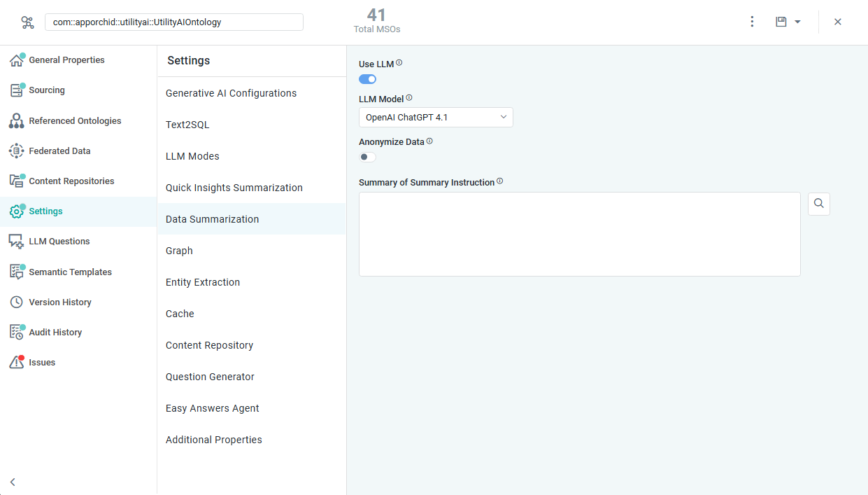This screenshot has height=495, width=868.
Task: Click the Sourcing icon in sidebar
Action: pos(17,90)
